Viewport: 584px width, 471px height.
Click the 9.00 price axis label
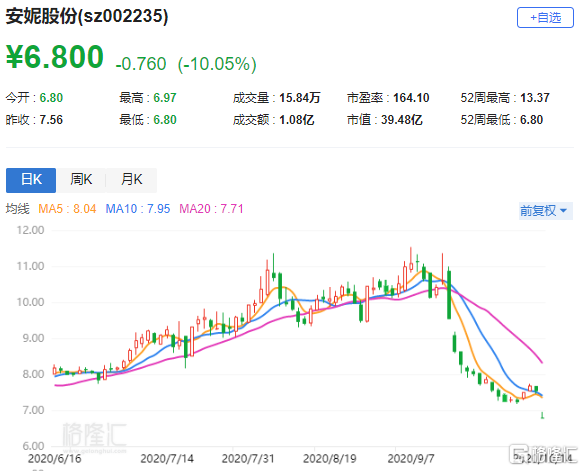(33, 338)
